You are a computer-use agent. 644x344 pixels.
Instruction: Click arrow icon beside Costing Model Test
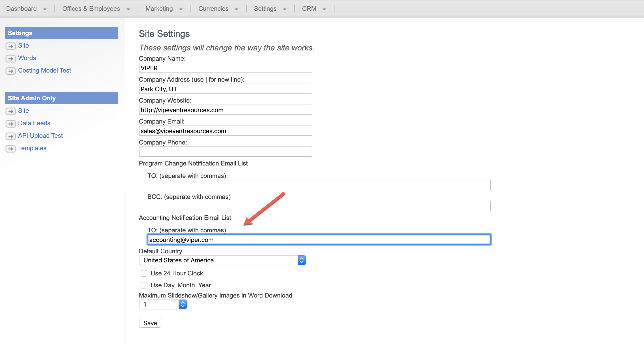[10, 71]
